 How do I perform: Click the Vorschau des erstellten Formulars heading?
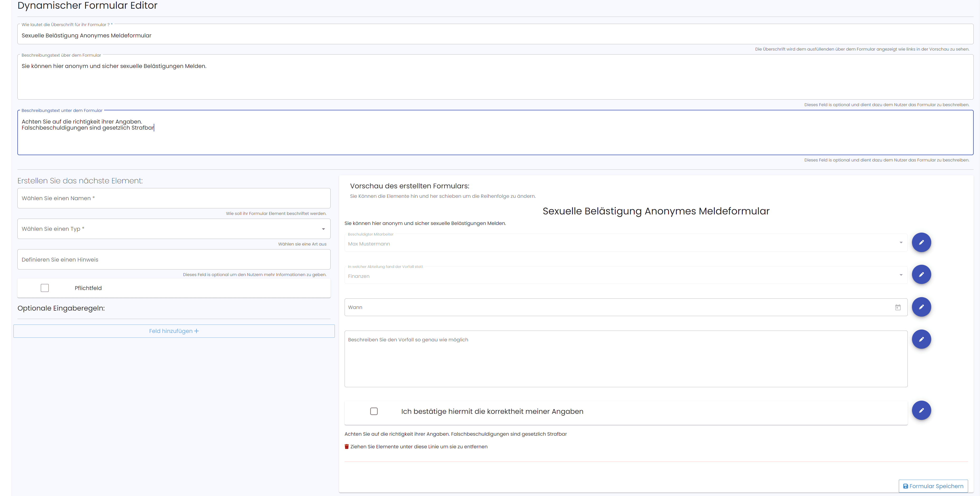(410, 186)
